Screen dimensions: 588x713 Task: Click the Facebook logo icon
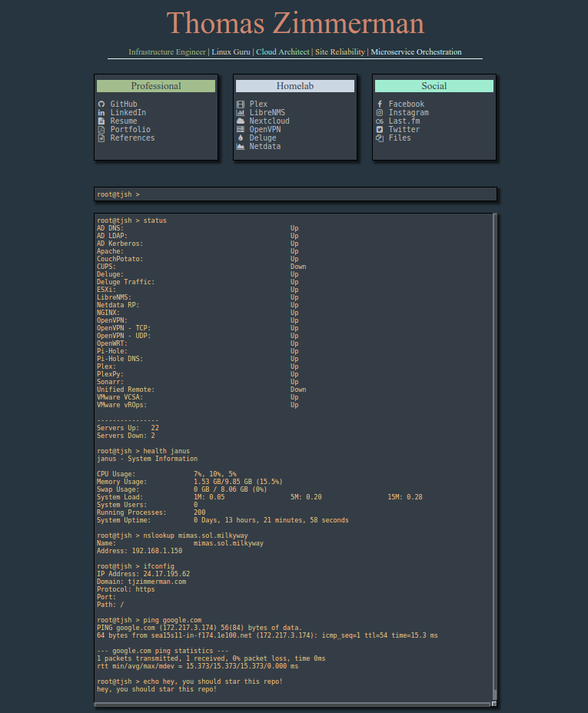point(380,104)
